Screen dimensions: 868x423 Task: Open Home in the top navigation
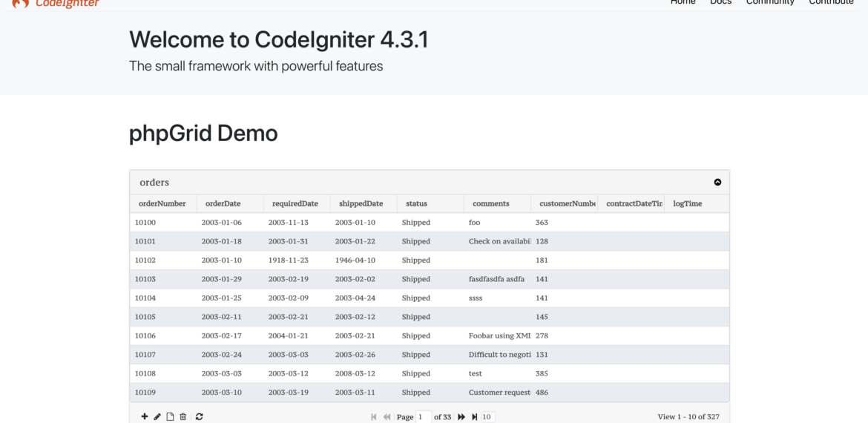pyautogui.click(x=683, y=2)
